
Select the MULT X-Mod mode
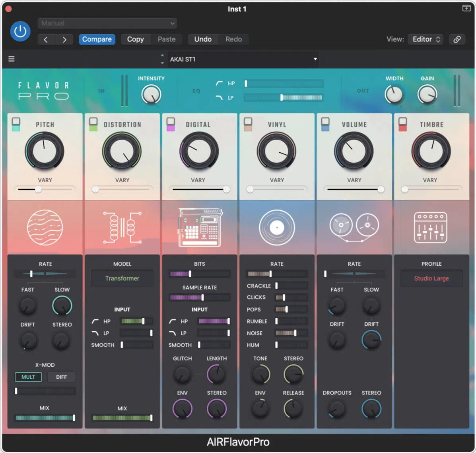[x=28, y=377]
